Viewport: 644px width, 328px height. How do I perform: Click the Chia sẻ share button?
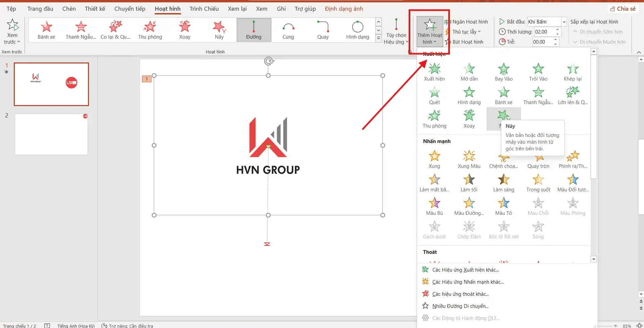point(623,9)
